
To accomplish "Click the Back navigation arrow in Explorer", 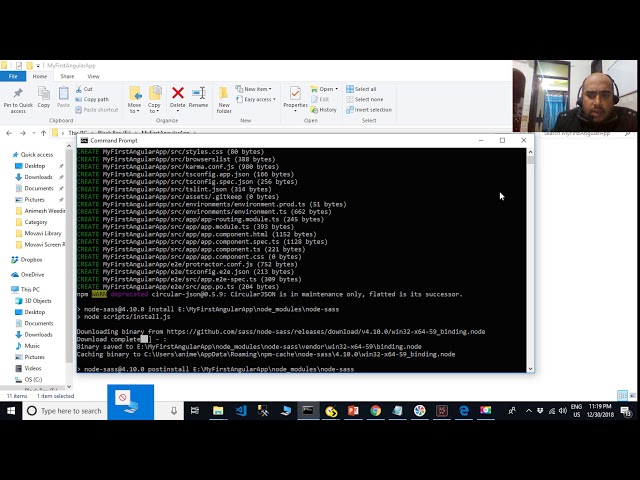I will 9,133.
